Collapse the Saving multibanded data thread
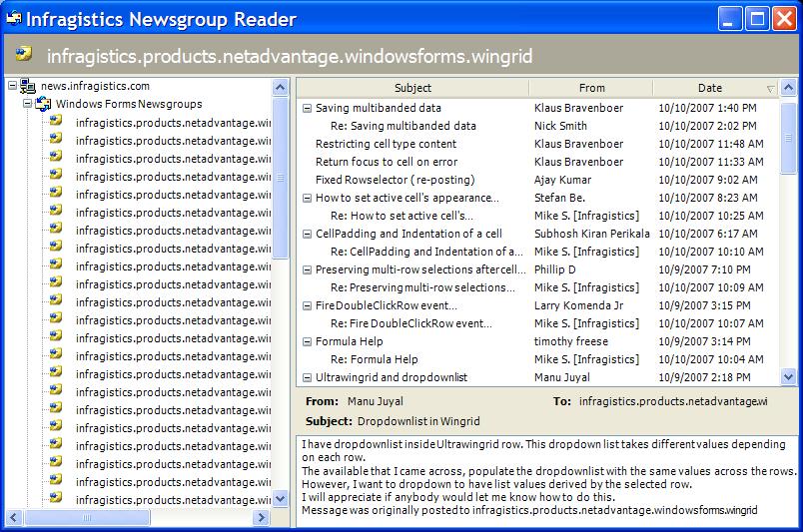 (307, 108)
